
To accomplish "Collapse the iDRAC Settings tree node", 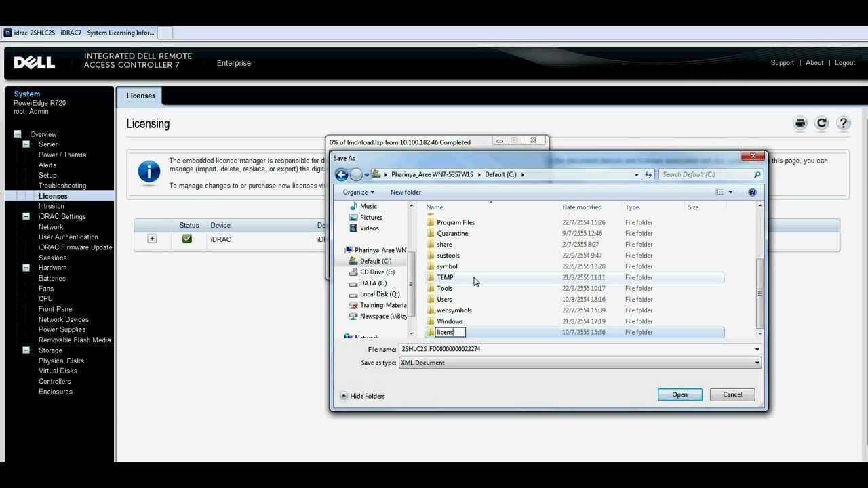I will 26,216.
